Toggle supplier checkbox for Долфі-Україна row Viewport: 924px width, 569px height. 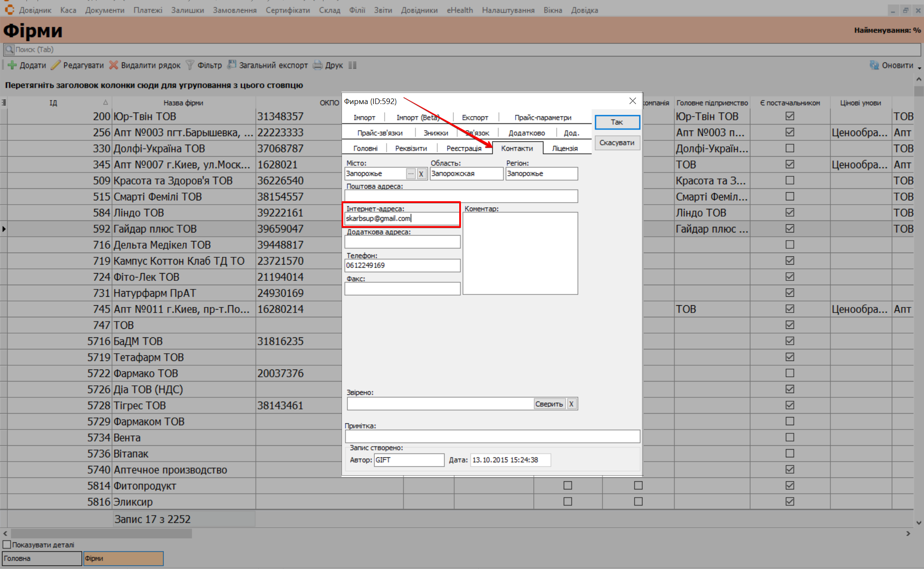coord(790,148)
